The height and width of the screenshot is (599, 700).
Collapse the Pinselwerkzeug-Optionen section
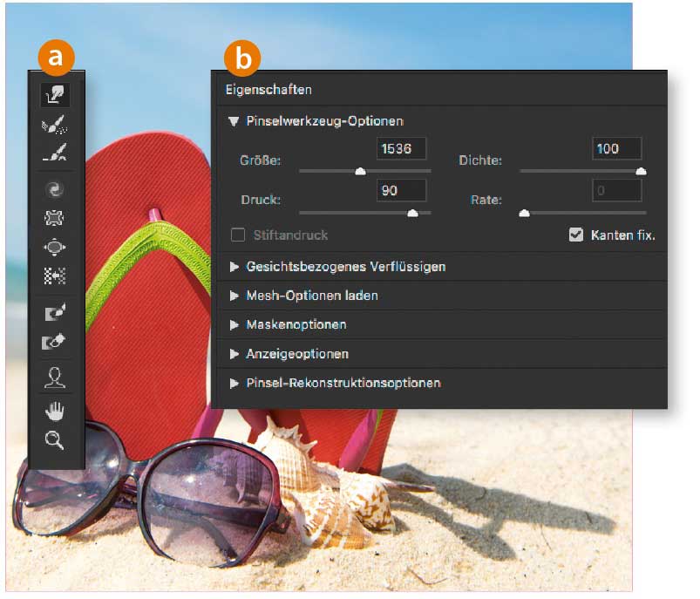pyautogui.click(x=234, y=121)
